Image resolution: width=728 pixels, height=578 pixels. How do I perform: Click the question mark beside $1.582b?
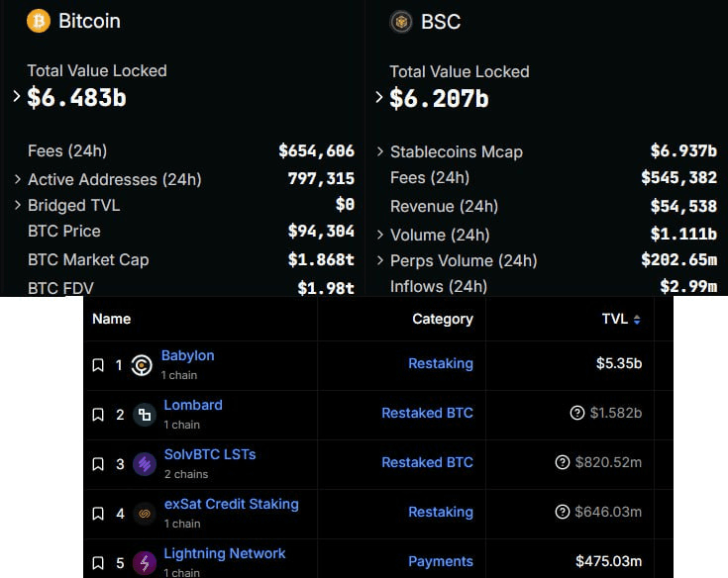coord(577,413)
